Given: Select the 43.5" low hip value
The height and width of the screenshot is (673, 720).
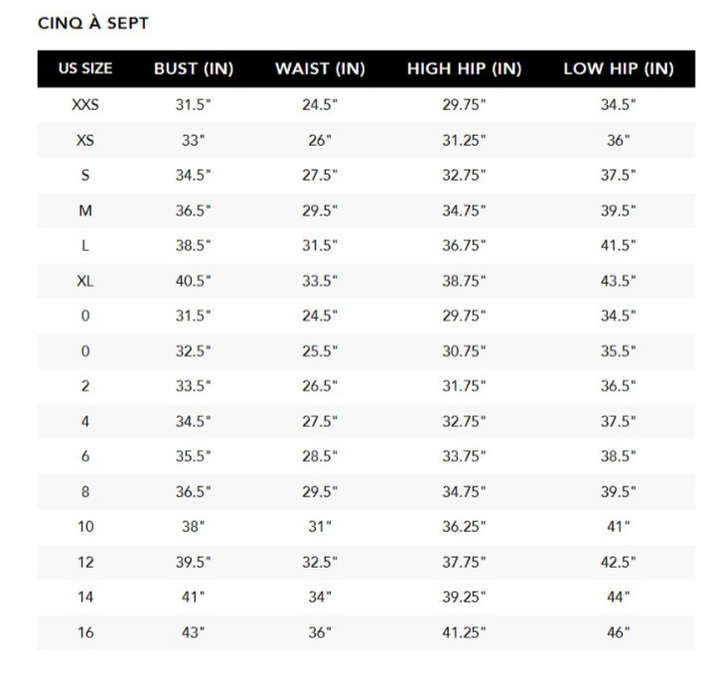Looking at the screenshot, I should tap(618, 281).
